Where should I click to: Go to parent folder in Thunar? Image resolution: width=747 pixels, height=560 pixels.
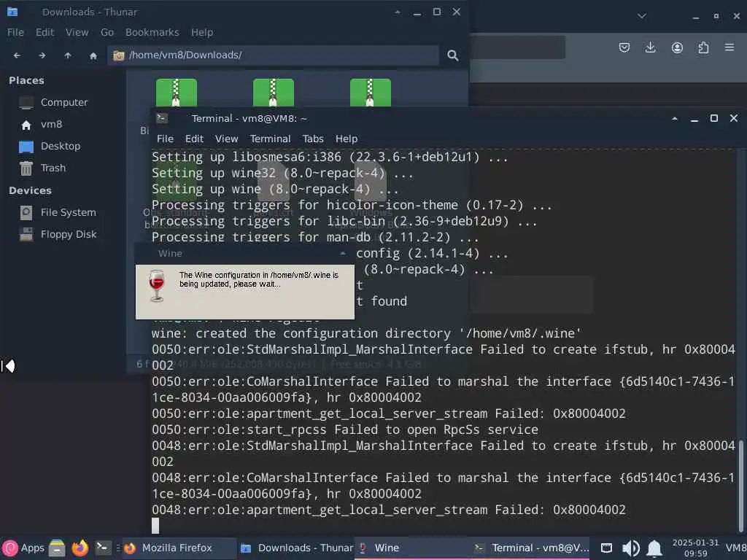68,55
